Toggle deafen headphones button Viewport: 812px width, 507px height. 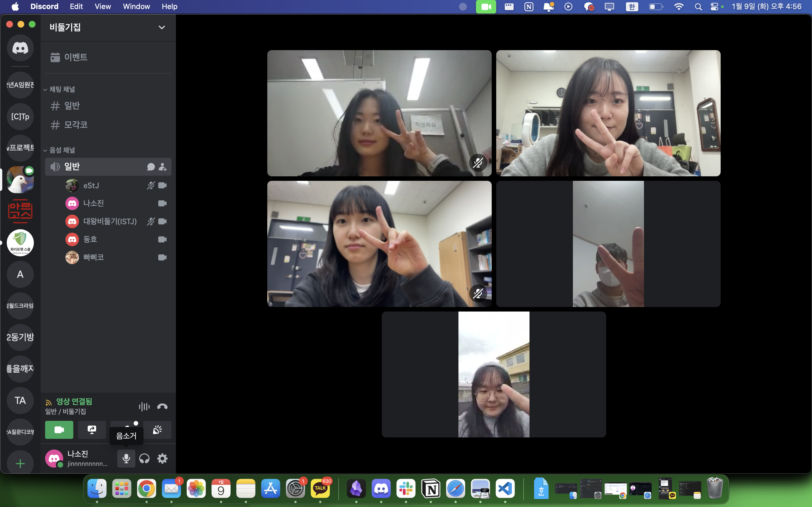click(144, 458)
